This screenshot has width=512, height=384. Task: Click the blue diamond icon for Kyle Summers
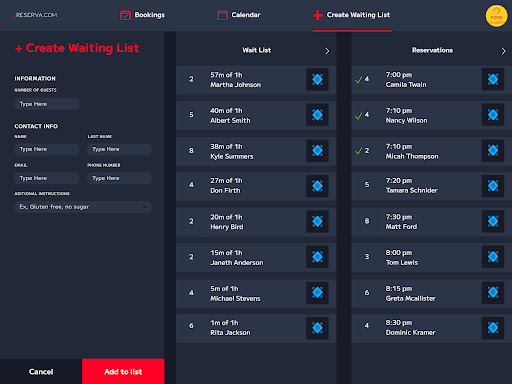[317, 151]
